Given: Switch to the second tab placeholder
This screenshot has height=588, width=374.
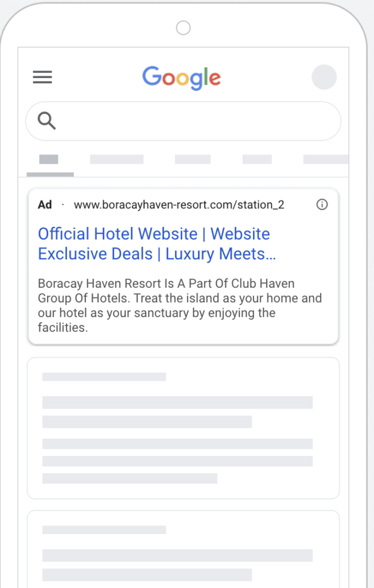Looking at the screenshot, I should click(x=116, y=160).
